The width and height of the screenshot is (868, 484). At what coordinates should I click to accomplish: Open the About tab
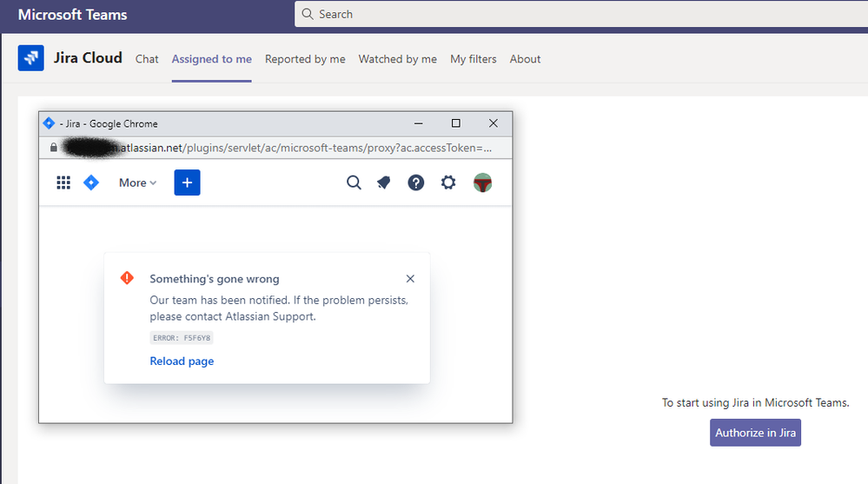pyautogui.click(x=525, y=59)
